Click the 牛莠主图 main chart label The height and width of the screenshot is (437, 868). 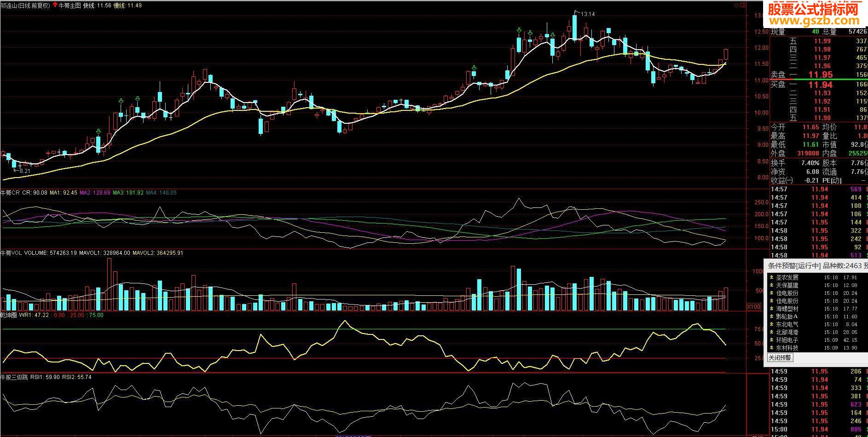point(70,6)
